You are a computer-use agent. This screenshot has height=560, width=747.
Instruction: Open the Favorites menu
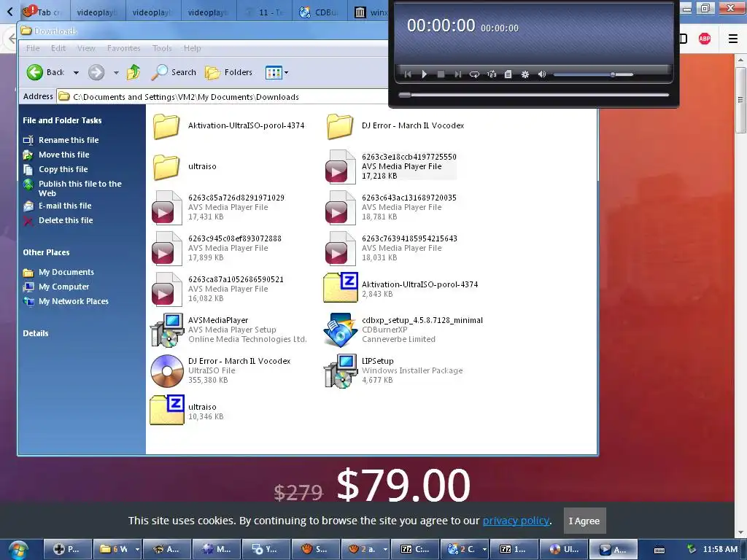(124, 48)
